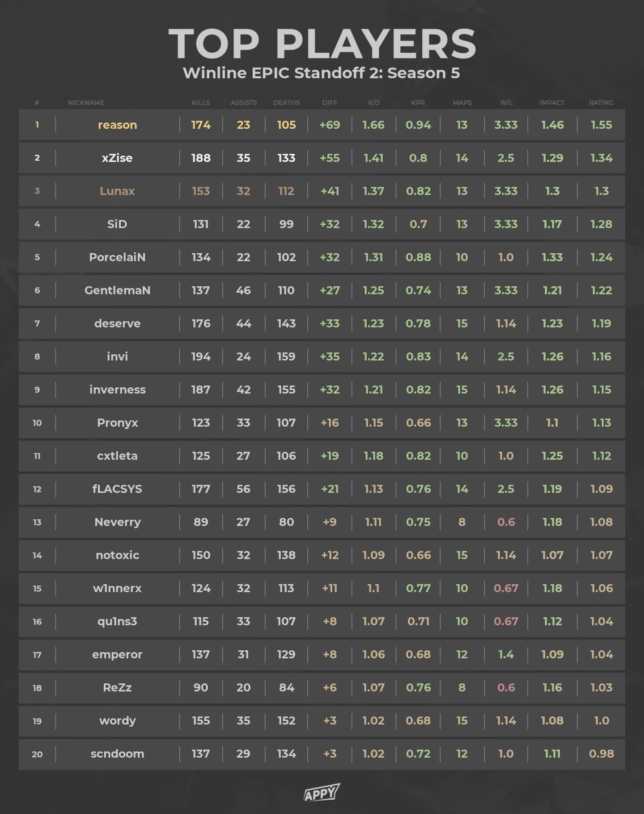The height and width of the screenshot is (814, 644).
Task: Select Neverry's 0.6 W/L value
Action: pos(506,522)
